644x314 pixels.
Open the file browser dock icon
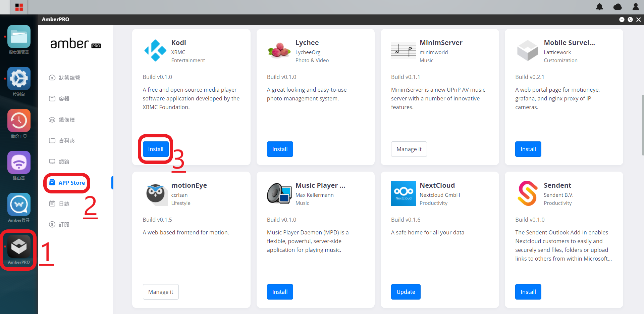pos(19,37)
